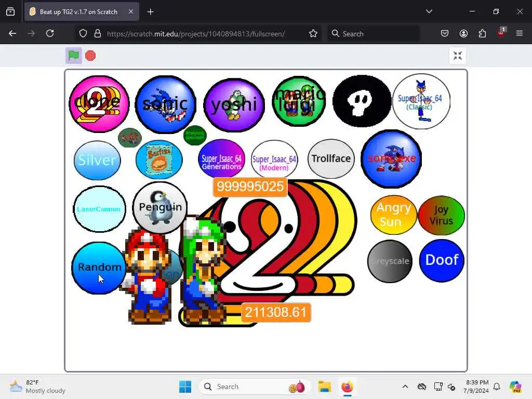Open the Pocket save icon

[x=445, y=33]
